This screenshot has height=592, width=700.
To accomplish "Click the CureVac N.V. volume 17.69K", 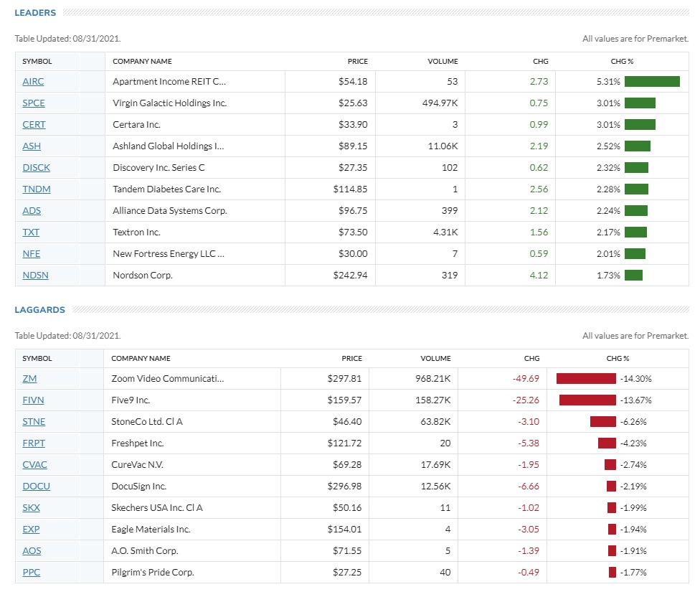I will click(x=435, y=465).
